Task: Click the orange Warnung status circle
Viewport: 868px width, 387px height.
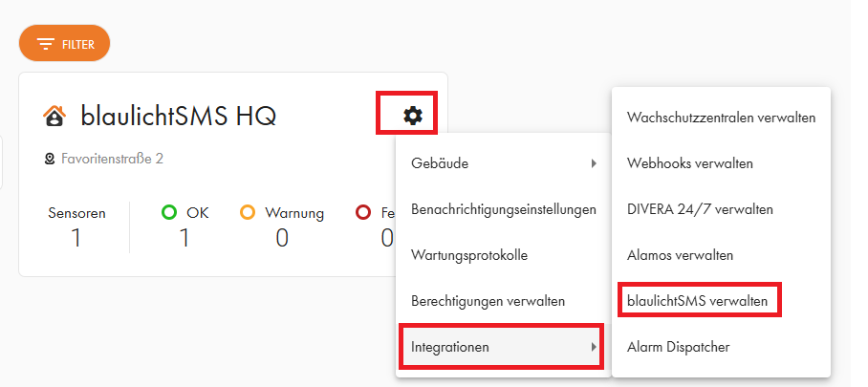Action: point(248,212)
